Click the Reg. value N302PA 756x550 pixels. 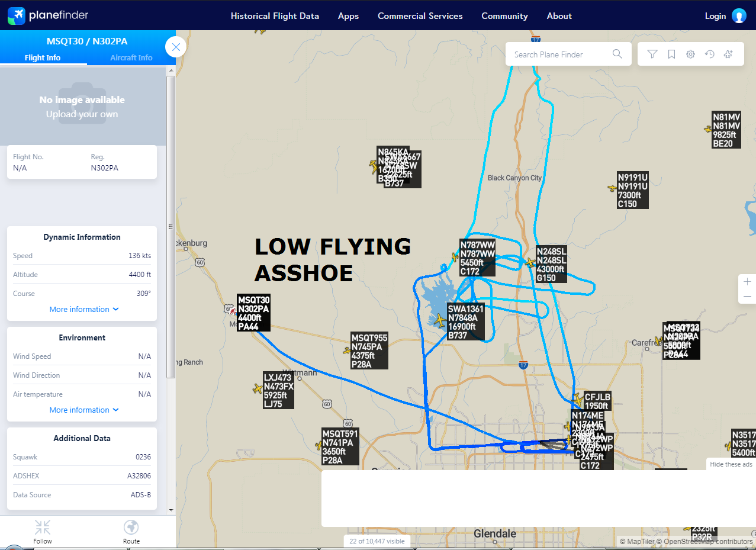pyautogui.click(x=104, y=168)
